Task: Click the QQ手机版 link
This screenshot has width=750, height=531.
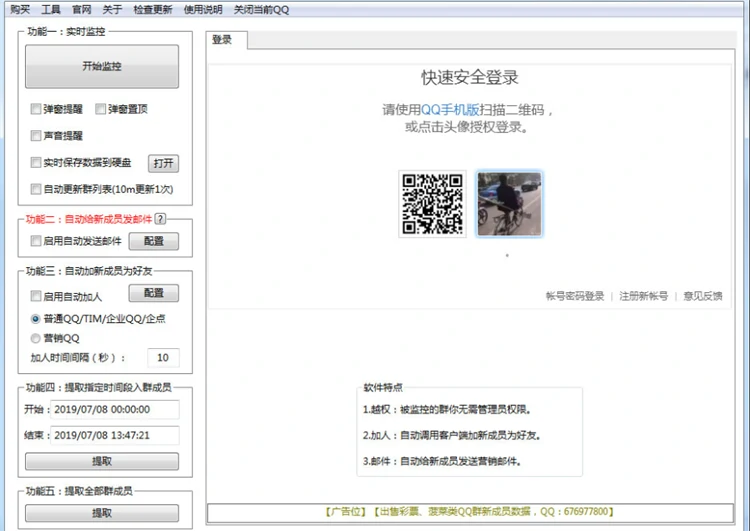Action: [450, 110]
